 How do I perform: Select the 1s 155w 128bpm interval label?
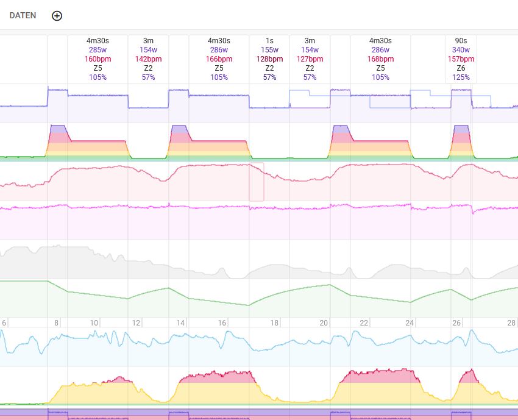click(269, 59)
